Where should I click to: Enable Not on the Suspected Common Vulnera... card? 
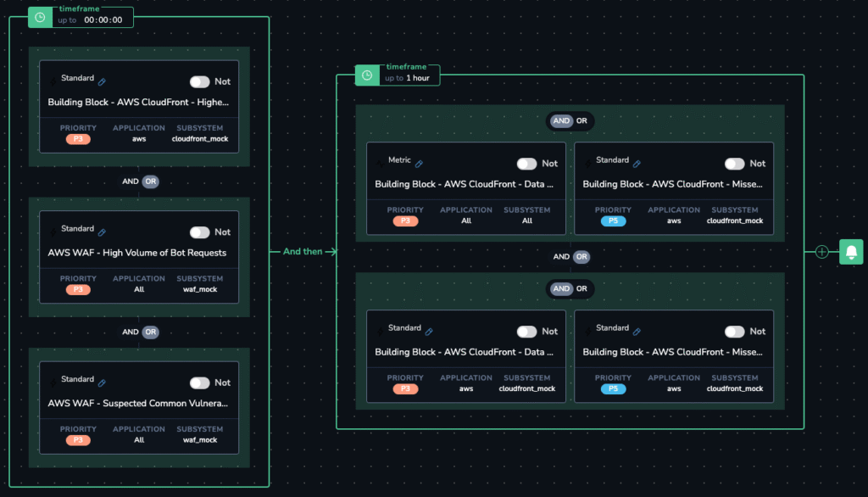[x=199, y=383]
